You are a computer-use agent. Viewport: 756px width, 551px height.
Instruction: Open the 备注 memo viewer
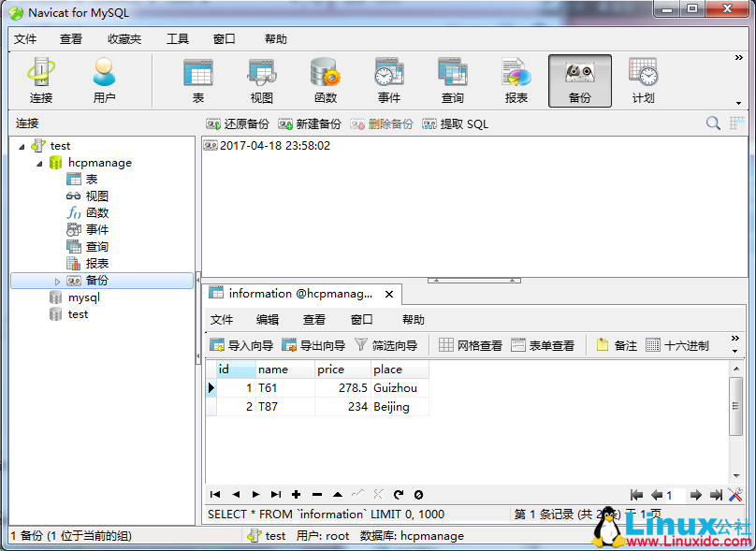(617, 345)
